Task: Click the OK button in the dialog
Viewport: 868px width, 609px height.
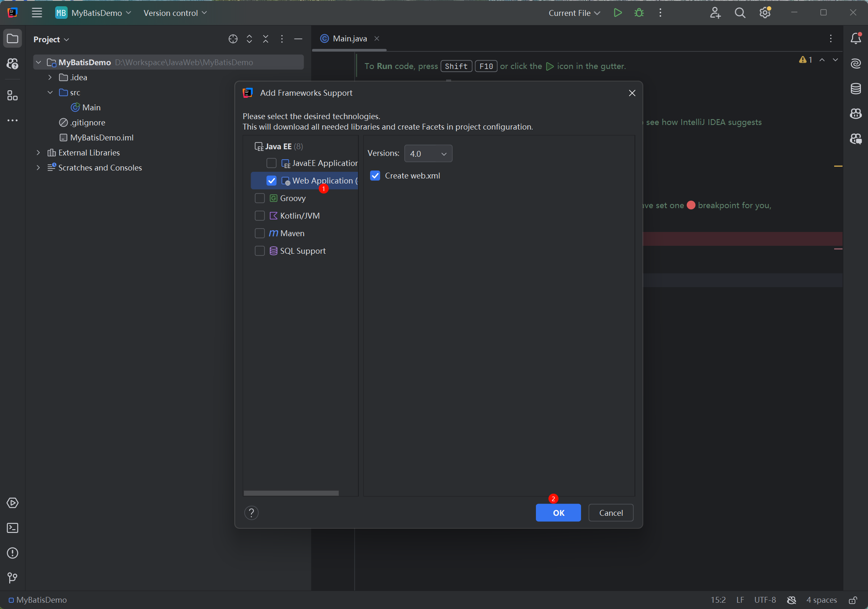Action: click(x=558, y=513)
